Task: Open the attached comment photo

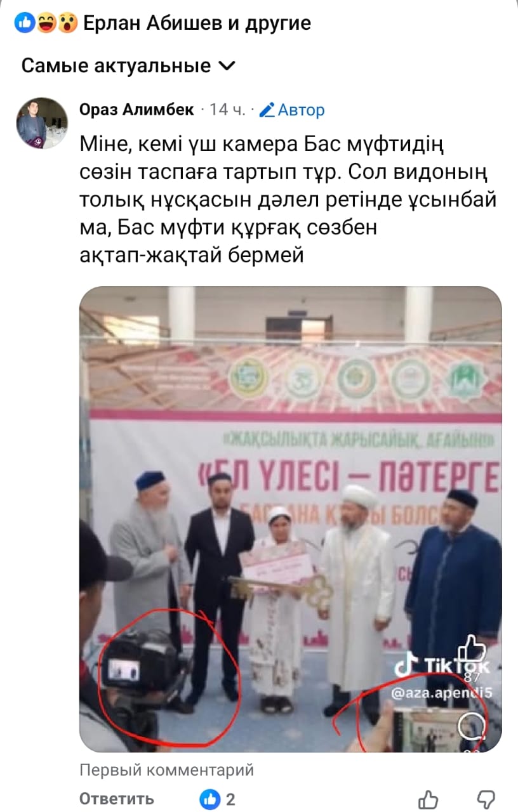Action: click(290, 520)
